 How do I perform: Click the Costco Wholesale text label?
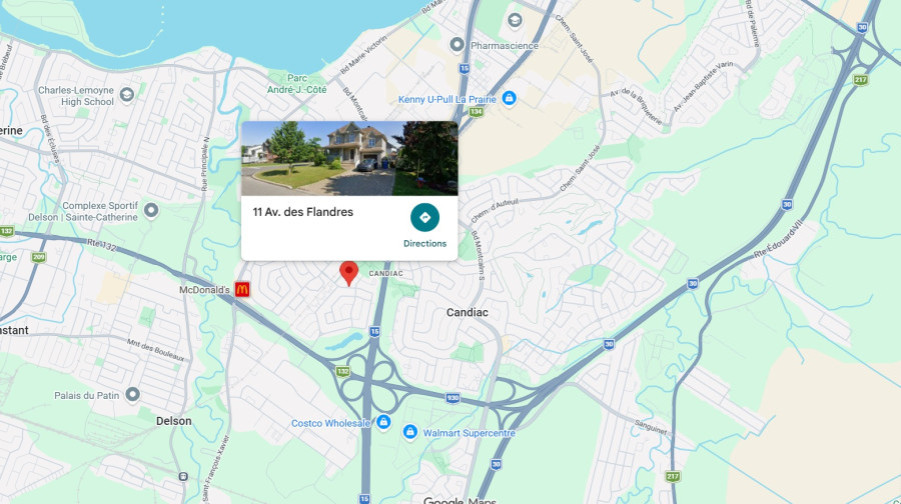(x=330, y=423)
